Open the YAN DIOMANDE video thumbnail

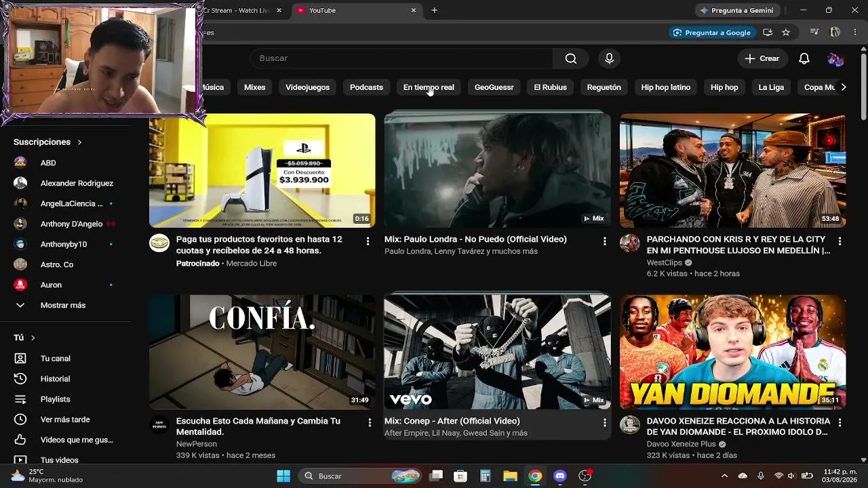(x=732, y=352)
